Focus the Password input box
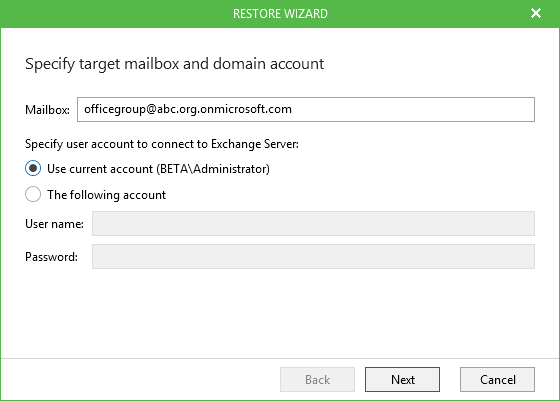The image size is (560, 401). tap(313, 256)
